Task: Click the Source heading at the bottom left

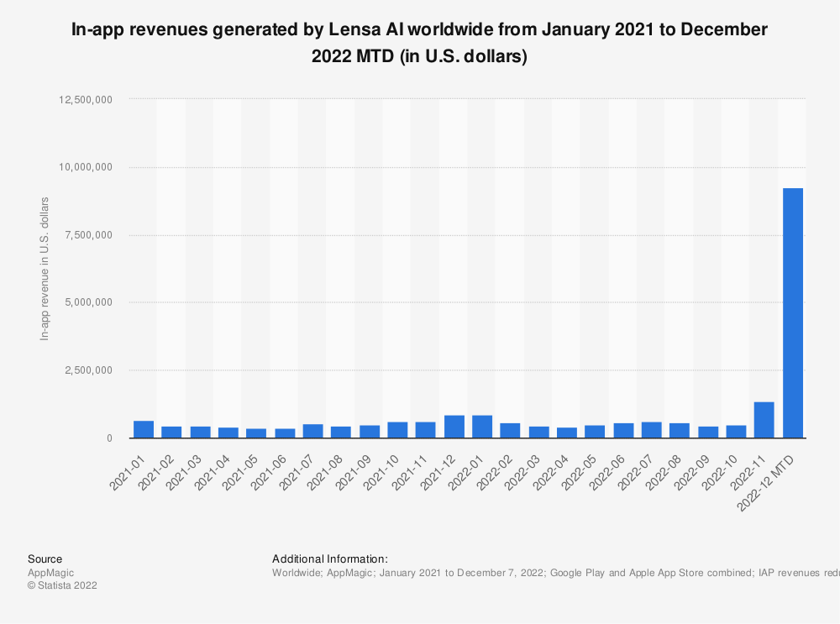Action: (x=45, y=558)
